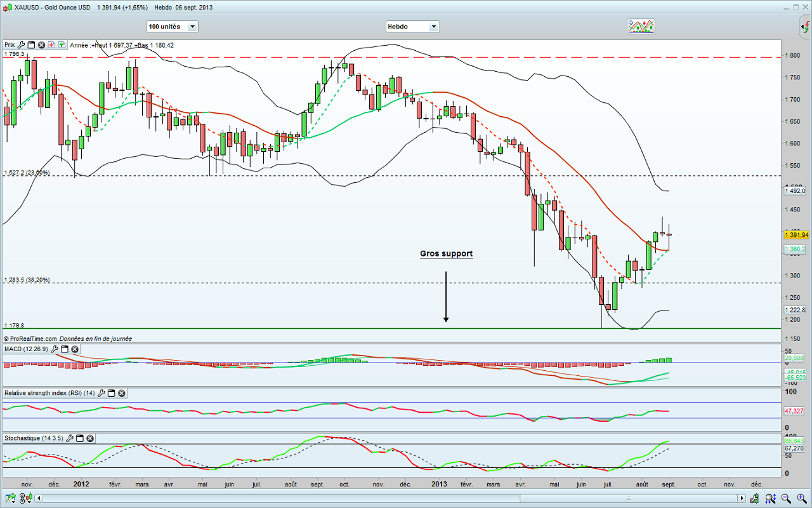
Task: Maximize the Stochastique panel
Action: pyautogui.click(x=80, y=438)
